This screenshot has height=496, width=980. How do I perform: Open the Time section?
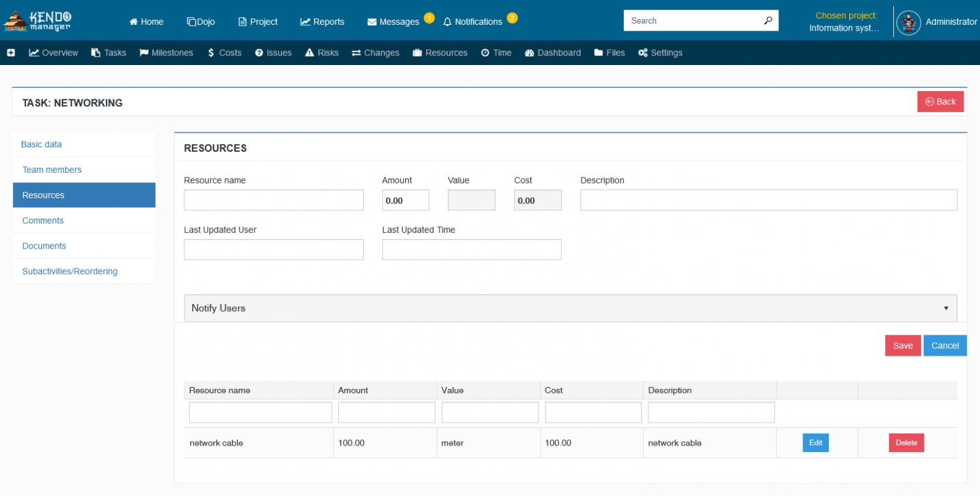[x=496, y=53]
